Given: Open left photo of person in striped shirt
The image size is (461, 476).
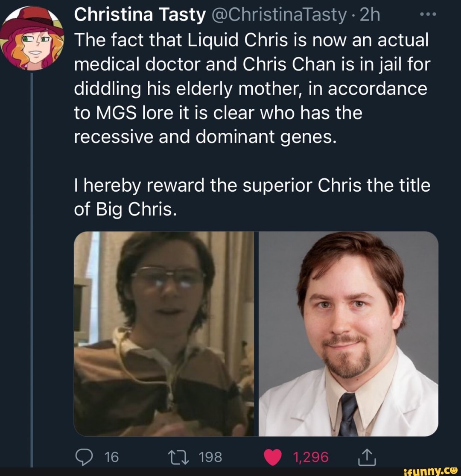Looking at the screenshot, I should [163, 334].
